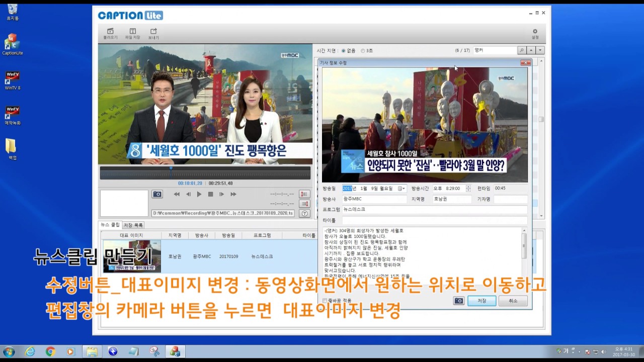Open the 방송일 date picker dropdown
644x362 pixels.
coord(401,189)
